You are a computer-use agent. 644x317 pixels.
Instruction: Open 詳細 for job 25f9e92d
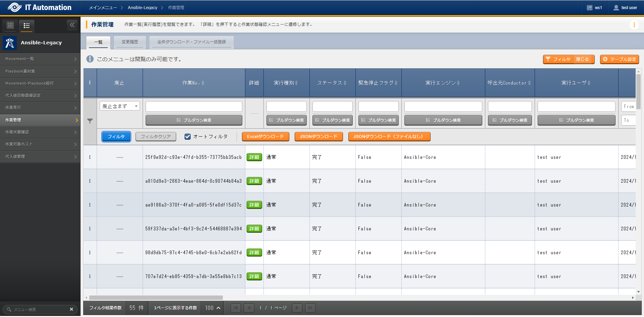[x=254, y=157]
